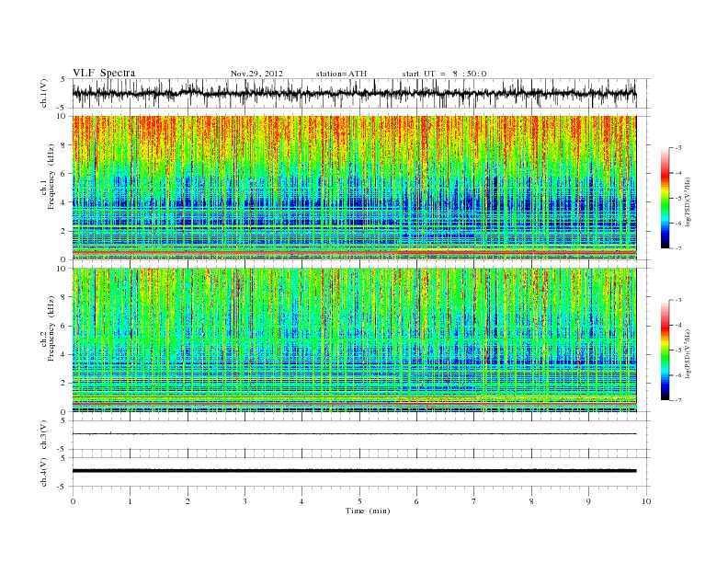Click the "ch.3(V)" axis label
This screenshot has height=563, width=728.
(44, 435)
